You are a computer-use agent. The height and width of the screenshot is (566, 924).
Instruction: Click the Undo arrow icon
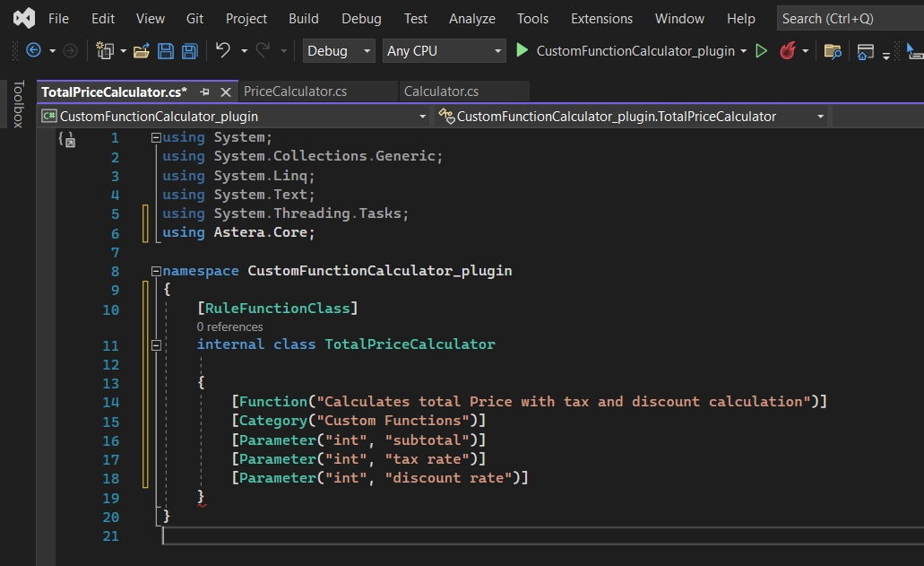(x=223, y=51)
